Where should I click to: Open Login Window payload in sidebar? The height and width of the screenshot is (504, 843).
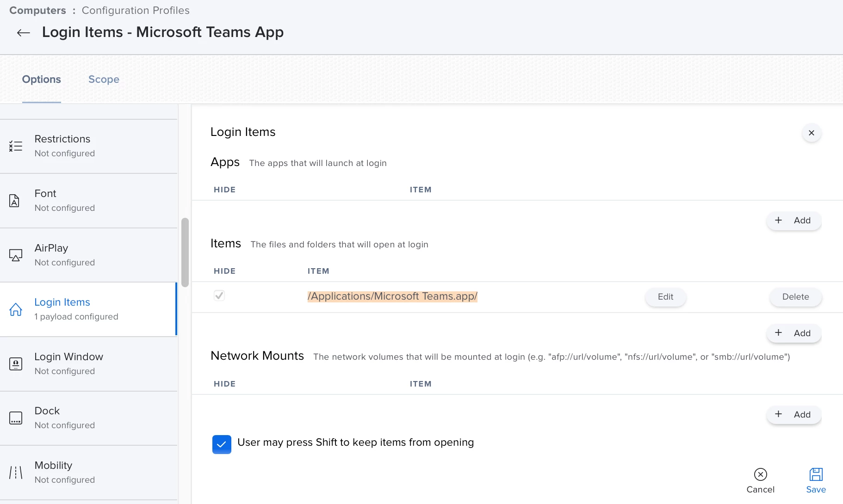pyautogui.click(x=89, y=364)
